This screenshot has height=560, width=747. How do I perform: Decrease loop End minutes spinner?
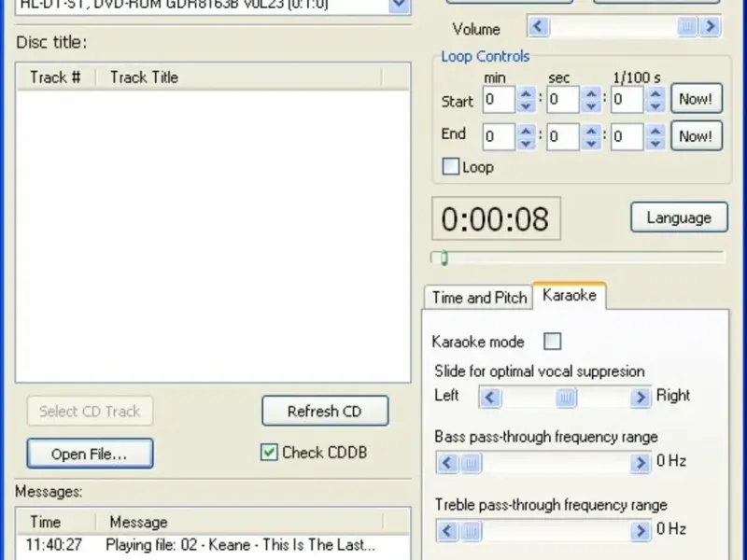pyautogui.click(x=526, y=143)
